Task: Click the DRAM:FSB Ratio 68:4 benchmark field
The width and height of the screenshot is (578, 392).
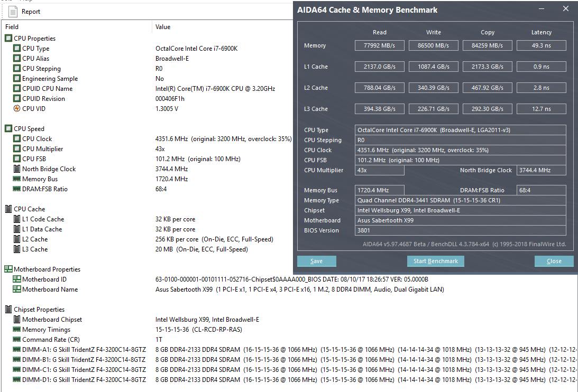Action: (541, 190)
